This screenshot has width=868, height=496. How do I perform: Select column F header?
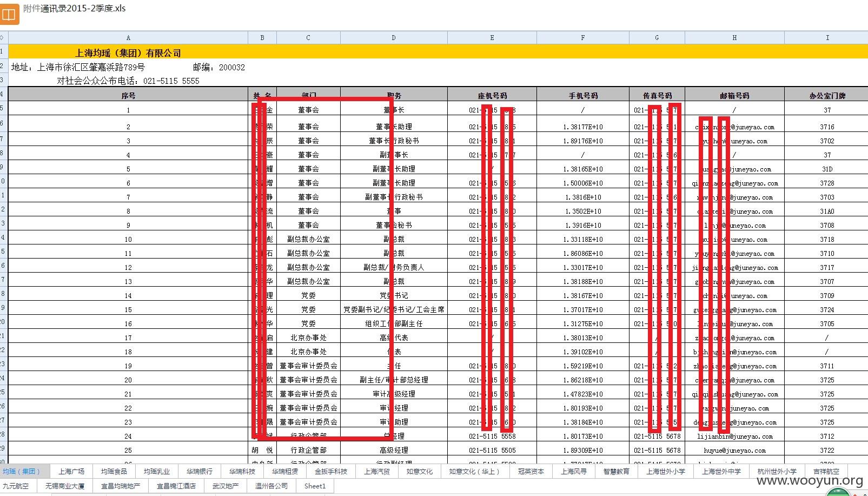[583, 37]
